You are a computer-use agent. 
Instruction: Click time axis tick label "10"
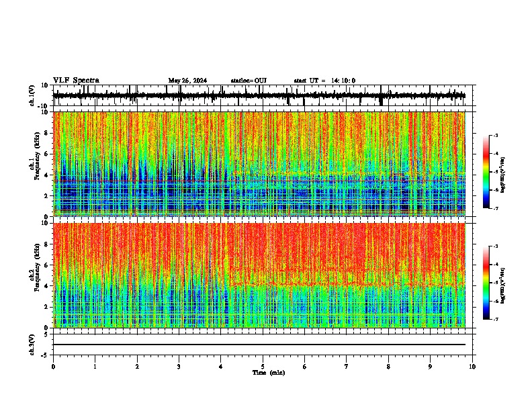pyautogui.click(x=472, y=367)
